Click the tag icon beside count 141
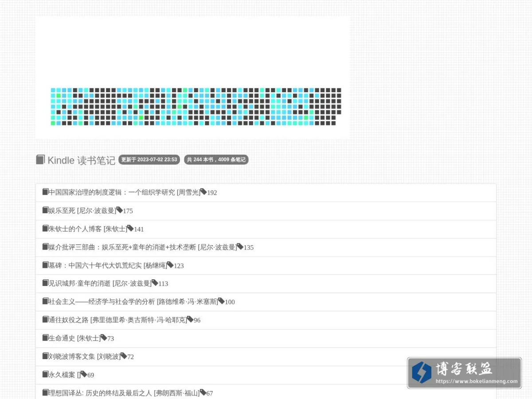532x399 pixels. [x=130, y=228]
